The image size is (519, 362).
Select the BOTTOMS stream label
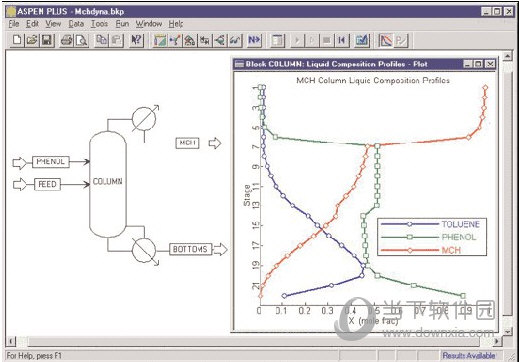coord(190,249)
